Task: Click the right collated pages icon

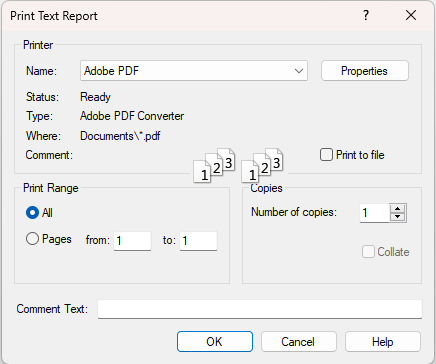Action: 262,165
